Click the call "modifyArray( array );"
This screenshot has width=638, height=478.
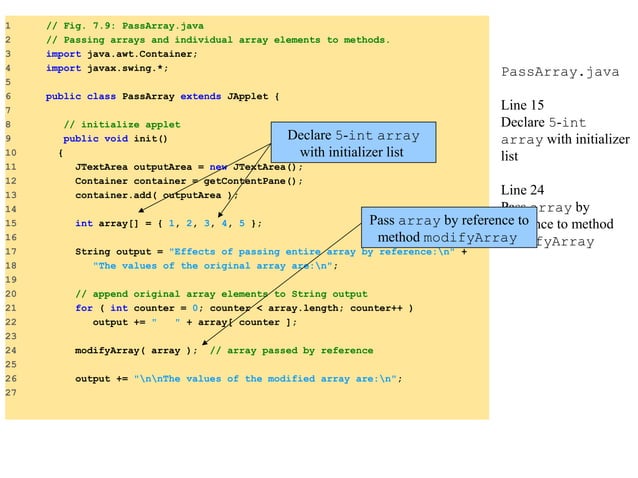point(136,351)
